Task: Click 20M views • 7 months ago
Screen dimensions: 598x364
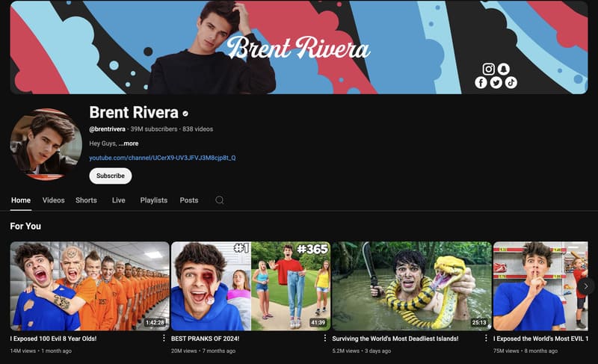Action: [x=203, y=351]
